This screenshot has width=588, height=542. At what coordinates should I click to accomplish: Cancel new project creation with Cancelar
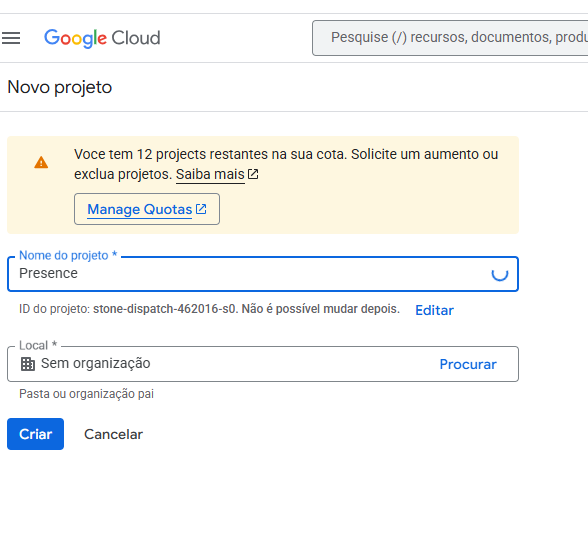point(113,434)
